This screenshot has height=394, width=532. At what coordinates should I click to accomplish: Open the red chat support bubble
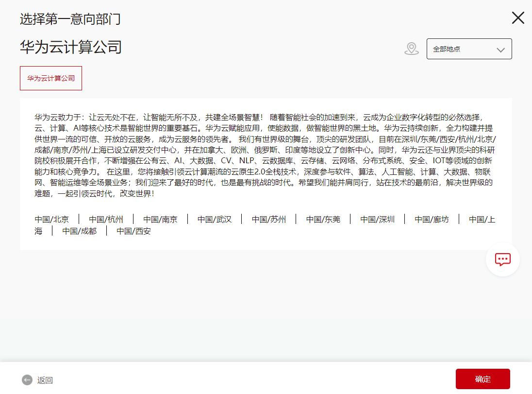[x=503, y=259]
